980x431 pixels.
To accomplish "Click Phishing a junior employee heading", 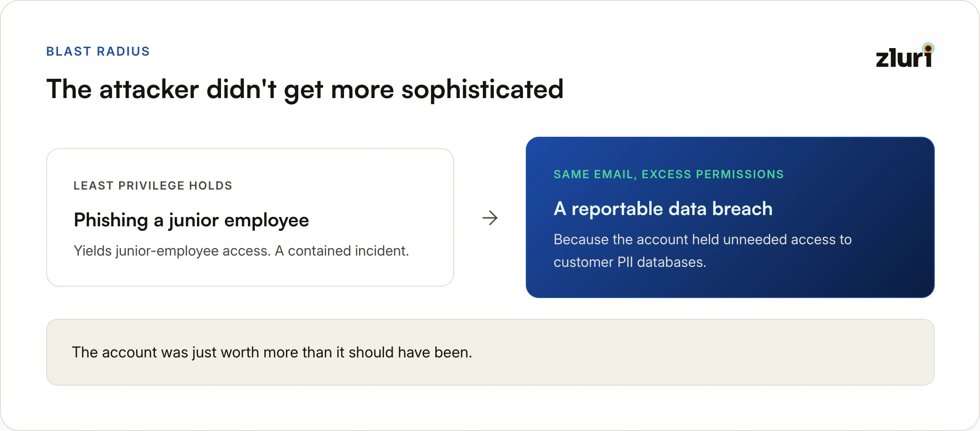I will tap(191, 220).
